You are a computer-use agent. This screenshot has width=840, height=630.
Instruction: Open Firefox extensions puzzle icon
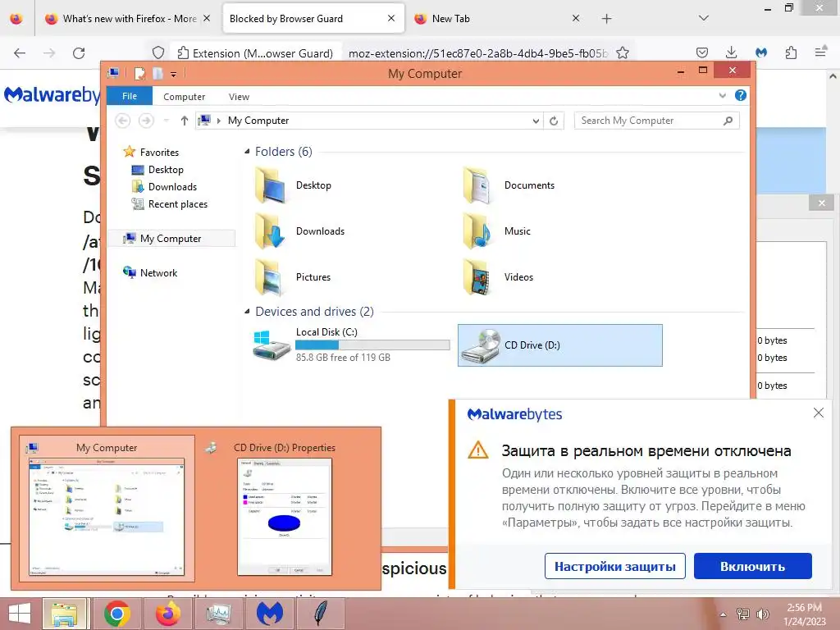pos(792,52)
